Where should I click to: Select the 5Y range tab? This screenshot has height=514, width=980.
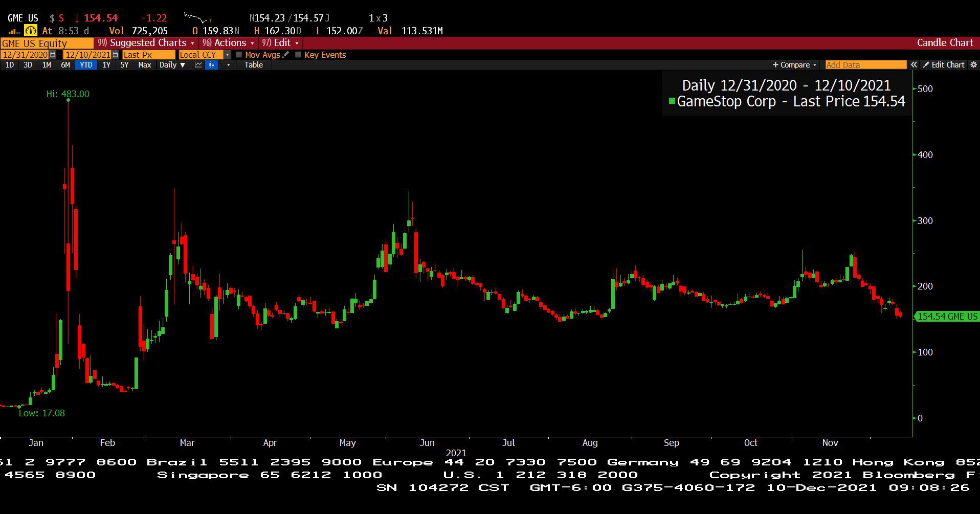click(124, 65)
